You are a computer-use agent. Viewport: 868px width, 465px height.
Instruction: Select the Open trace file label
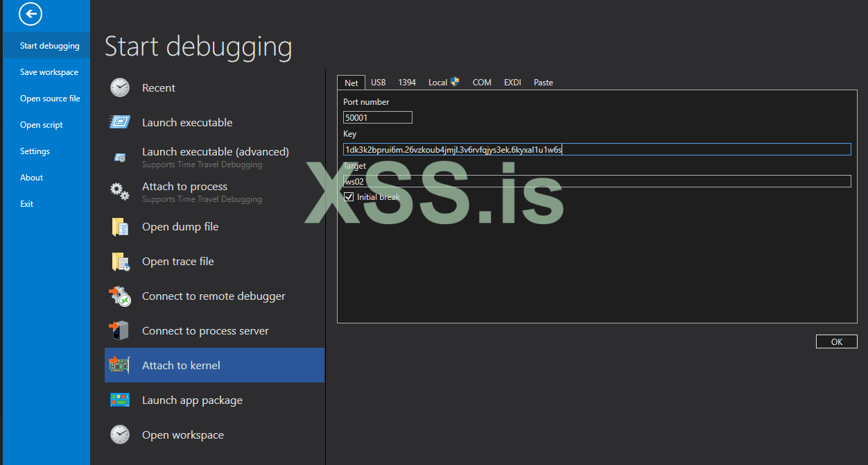pos(178,262)
